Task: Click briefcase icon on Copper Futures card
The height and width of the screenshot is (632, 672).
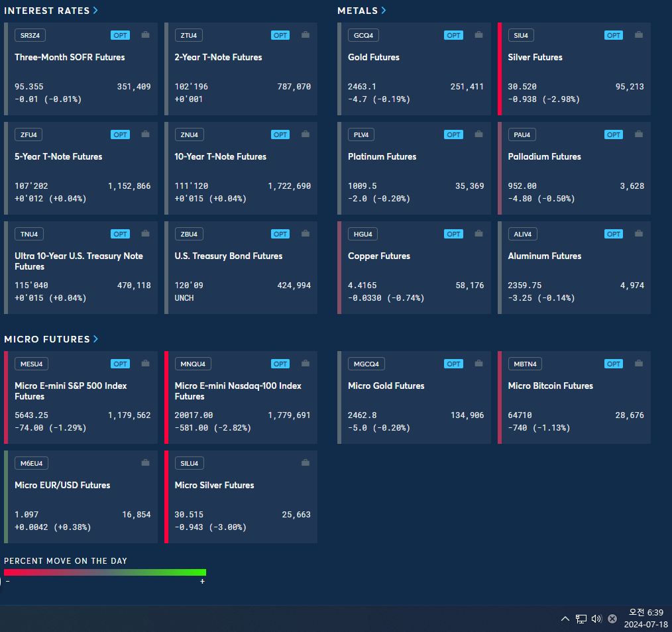Action: pos(478,233)
